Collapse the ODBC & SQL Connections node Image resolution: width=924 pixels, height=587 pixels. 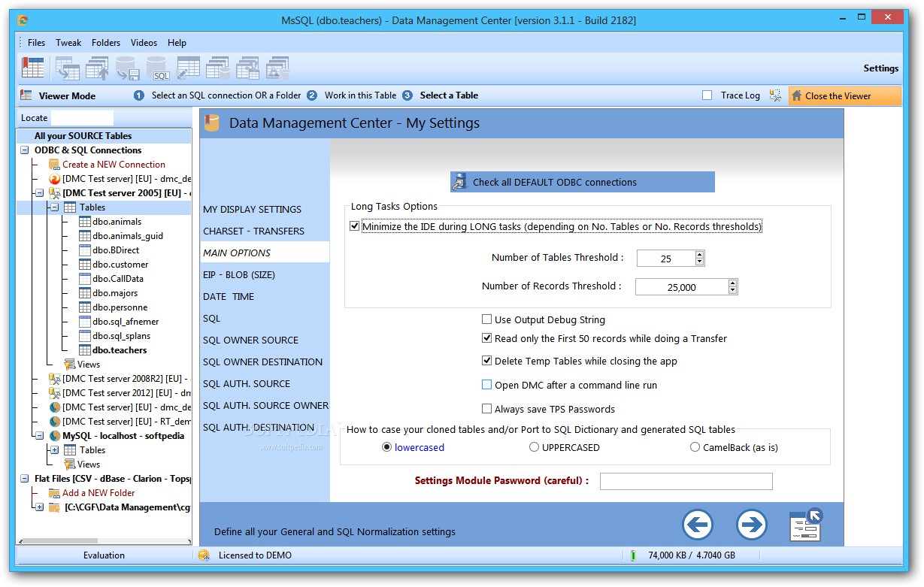(24, 150)
